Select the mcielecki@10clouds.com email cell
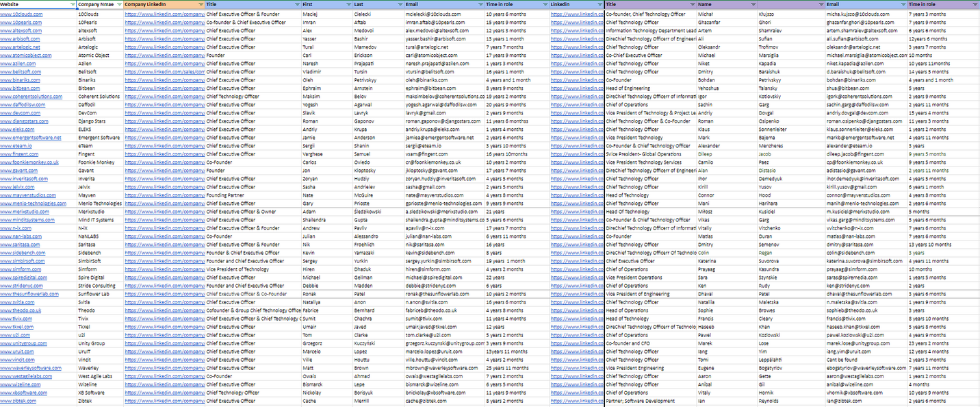 (x=444, y=14)
